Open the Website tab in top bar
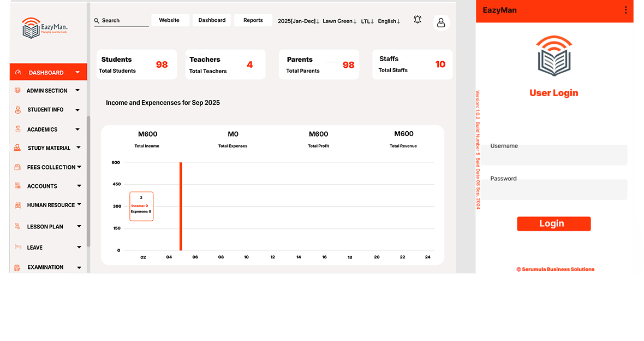The image size is (644, 341). click(x=169, y=20)
